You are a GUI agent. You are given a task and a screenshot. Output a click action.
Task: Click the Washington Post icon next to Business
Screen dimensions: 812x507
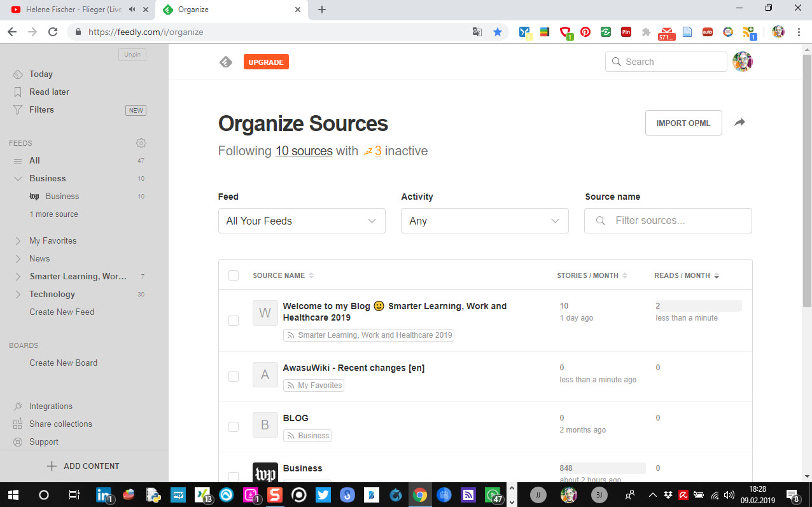coord(265,475)
